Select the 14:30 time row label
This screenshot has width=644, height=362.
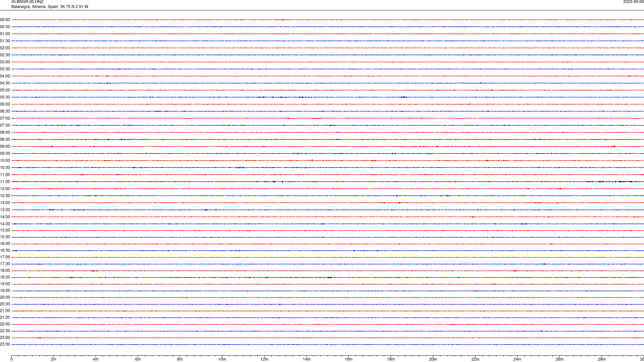(x=5, y=224)
